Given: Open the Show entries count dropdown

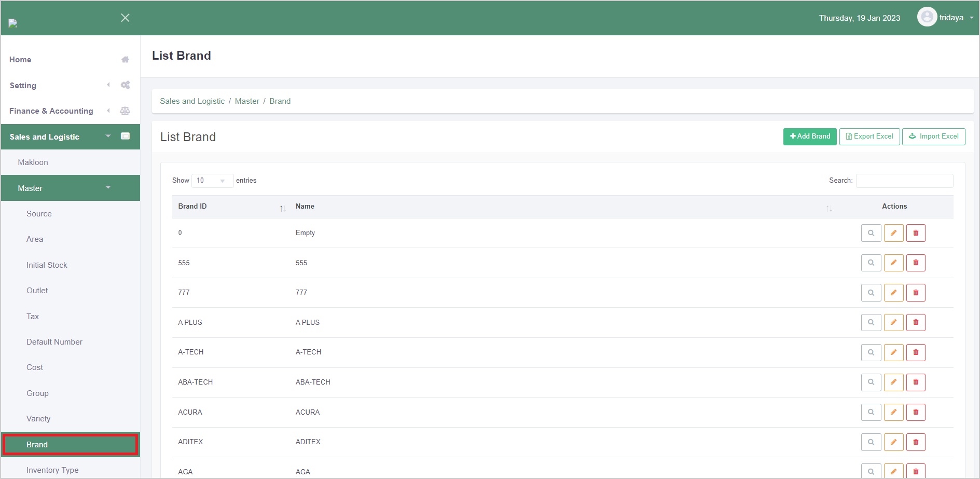Looking at the screenshot, I should (x=212, y=181).
